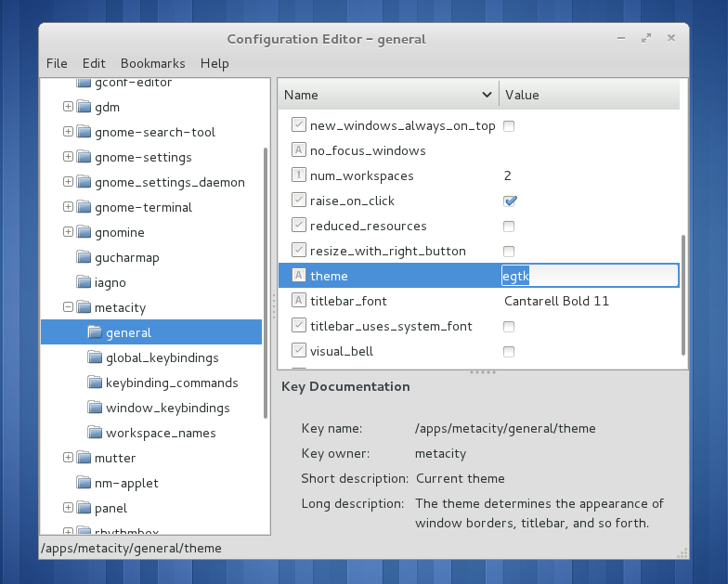
Task: Expand the gnome-settings tree node
Action: coord(68,157)
